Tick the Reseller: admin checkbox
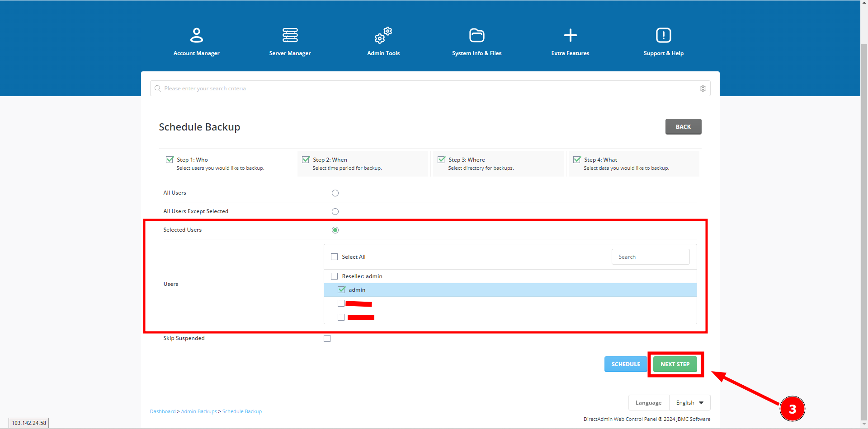Image resolution: width=868 pixels, height=429 pixels. [334, 276]
